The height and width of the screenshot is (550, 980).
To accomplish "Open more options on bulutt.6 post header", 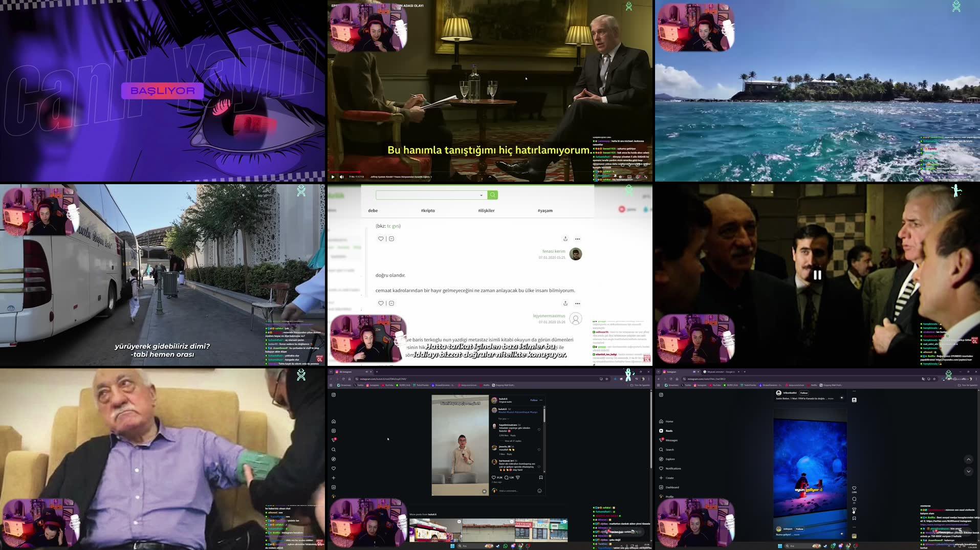I will [541, 400].
